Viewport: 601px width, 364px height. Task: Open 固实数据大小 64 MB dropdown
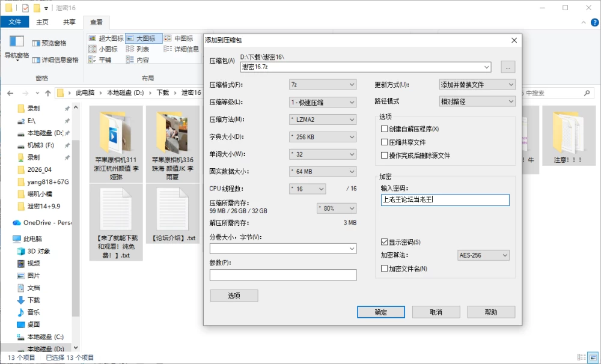point(323,171)
